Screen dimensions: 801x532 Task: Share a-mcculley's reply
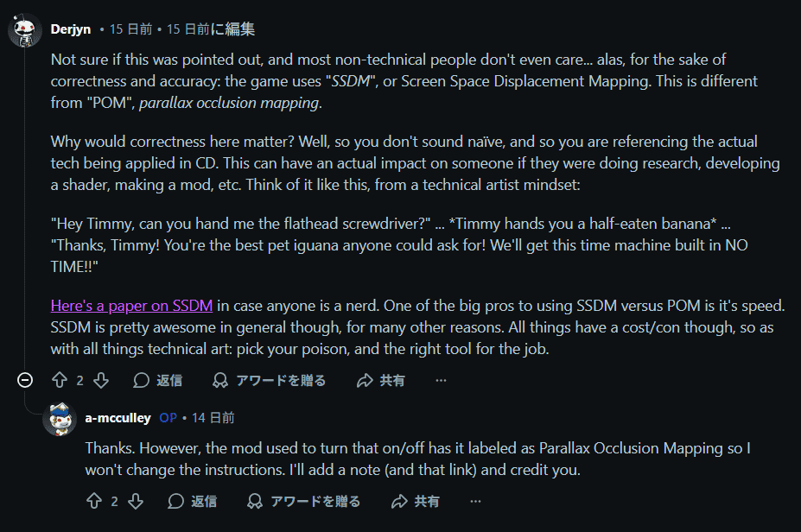point(415,501)
